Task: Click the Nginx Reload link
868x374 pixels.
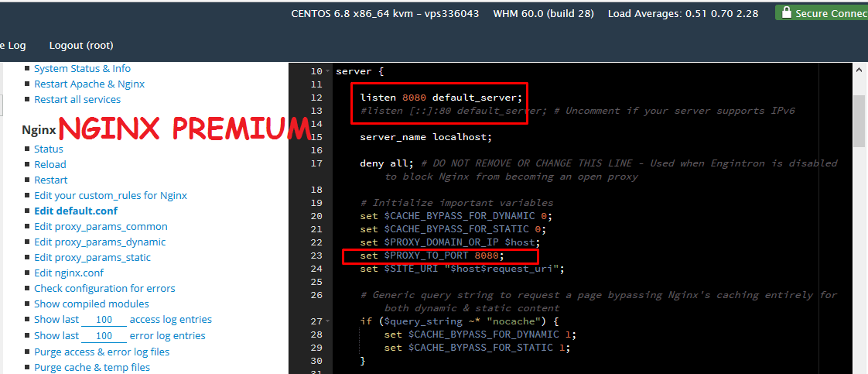Action: 50,165
